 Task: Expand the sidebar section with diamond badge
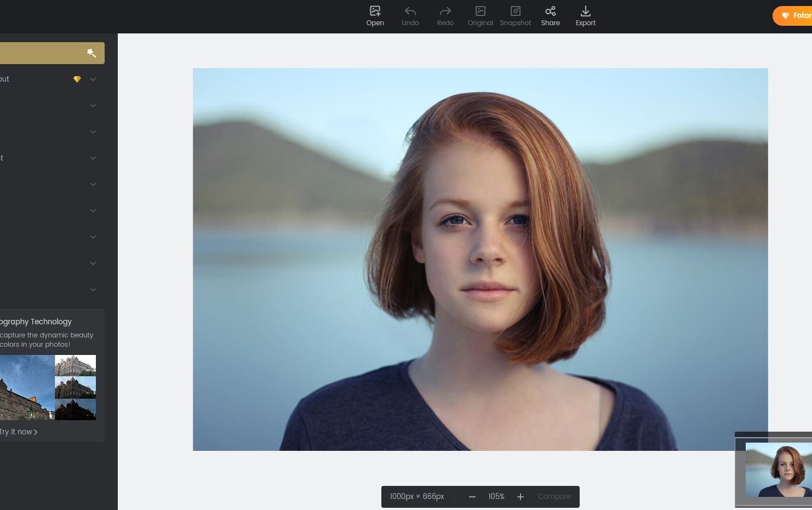coord(93,79)
